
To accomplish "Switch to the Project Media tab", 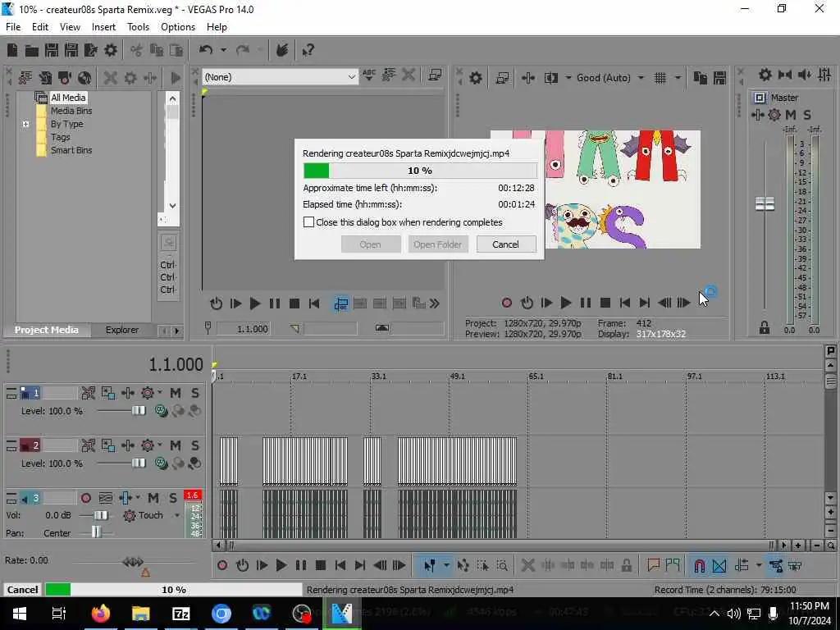I will click(47, 330).
